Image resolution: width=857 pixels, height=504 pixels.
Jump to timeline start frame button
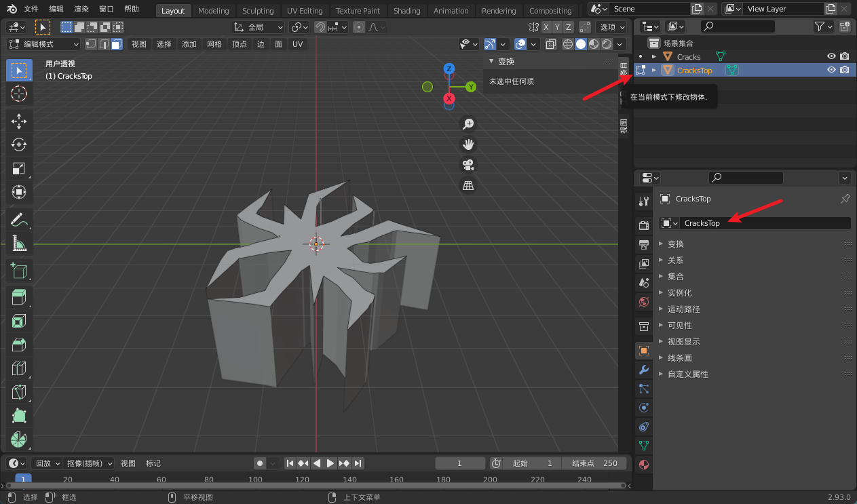point(290,463)
